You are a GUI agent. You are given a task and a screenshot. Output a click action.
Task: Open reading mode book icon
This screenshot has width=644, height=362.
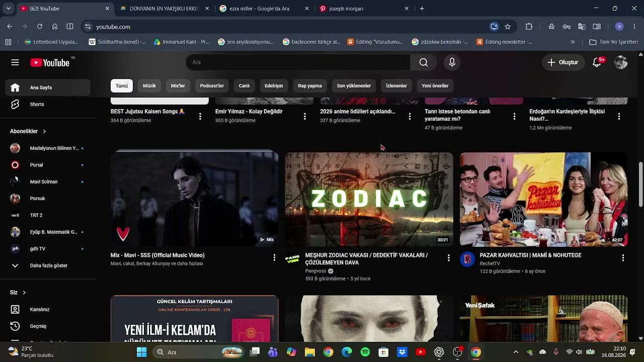pos(597,27)
